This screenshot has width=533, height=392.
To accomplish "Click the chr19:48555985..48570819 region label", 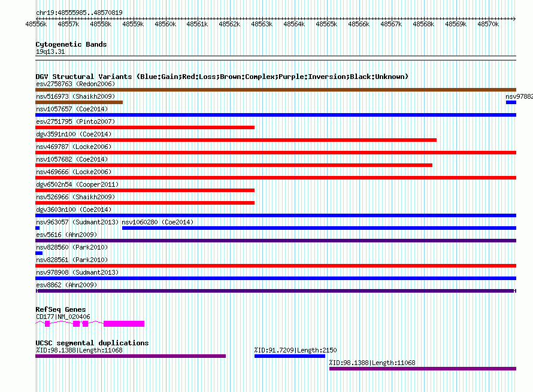I will coord(79,13).
